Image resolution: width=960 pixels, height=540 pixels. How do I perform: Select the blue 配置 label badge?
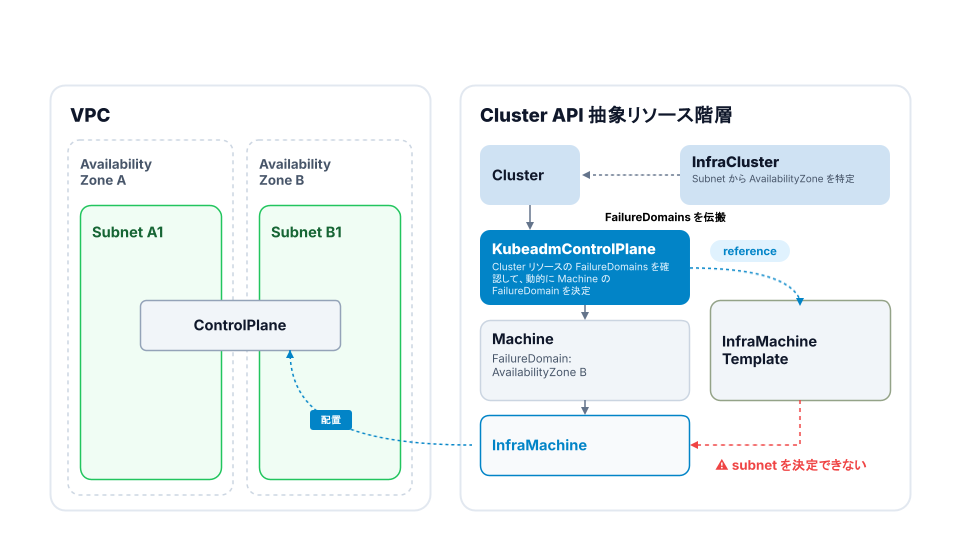pyautogui.click(x=331, y=420)
